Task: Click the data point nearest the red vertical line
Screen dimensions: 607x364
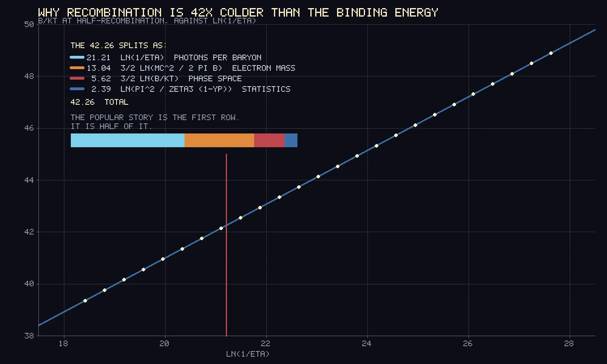Action: pos(221,229)
